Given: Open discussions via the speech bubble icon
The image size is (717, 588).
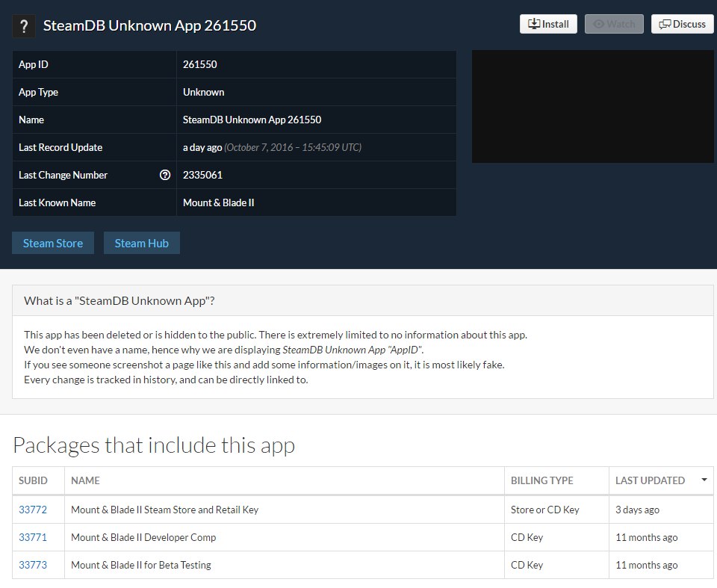Looking at the screenshot, I should pyautogui.click(x=664, y=23).
